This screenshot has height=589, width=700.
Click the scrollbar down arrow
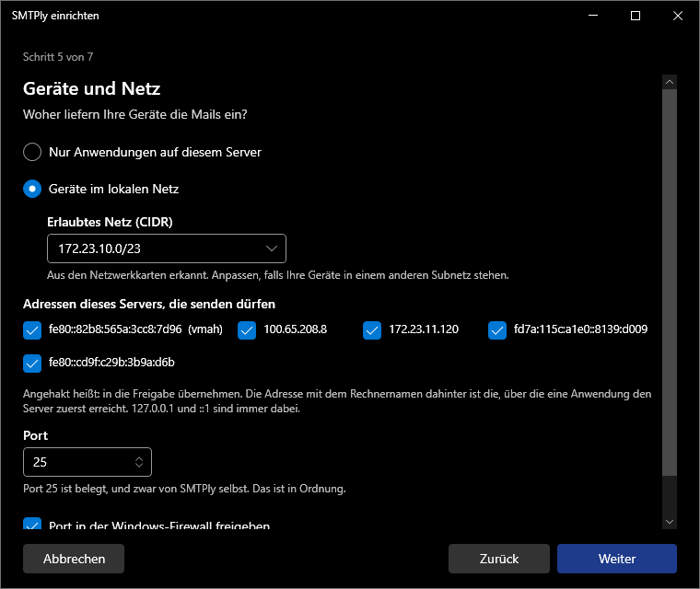point(670,522)
